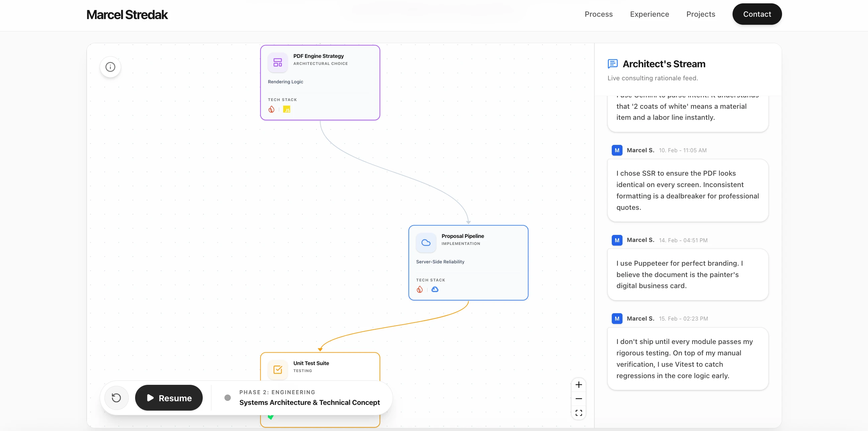Click the Marcel Stredak site logo
The image size is (868, 431).
coord(127,15)
